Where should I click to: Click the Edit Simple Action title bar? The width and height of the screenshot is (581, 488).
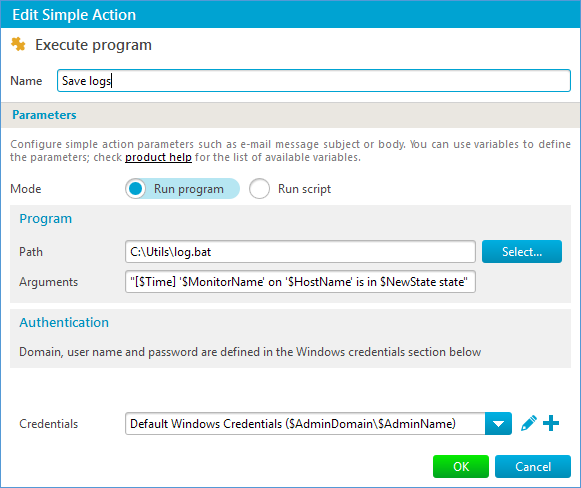[290, 14]
